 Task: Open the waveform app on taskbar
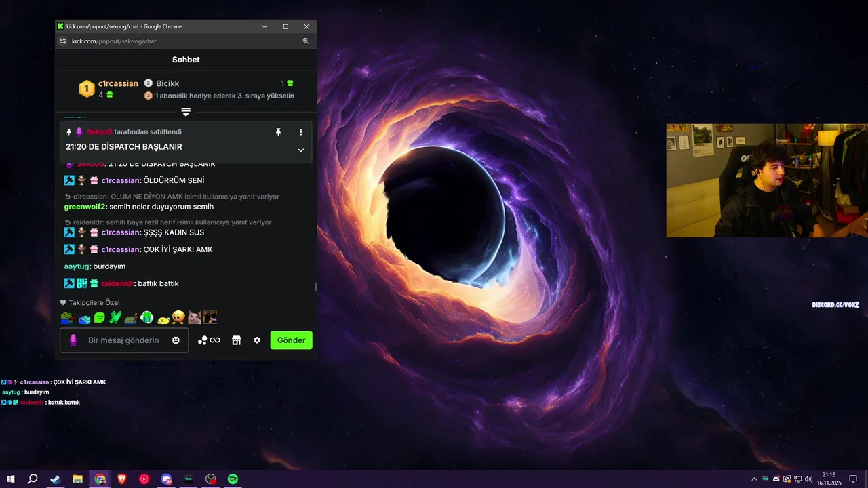click(x=189, y=479)
